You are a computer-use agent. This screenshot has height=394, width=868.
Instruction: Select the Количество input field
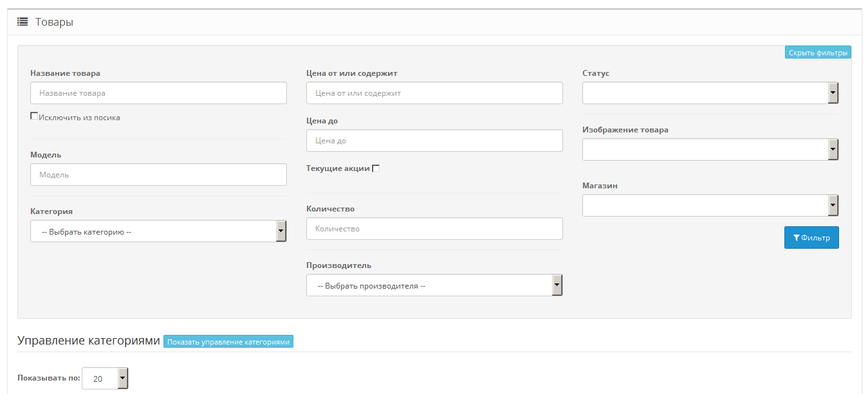click(x=434, y=229)
